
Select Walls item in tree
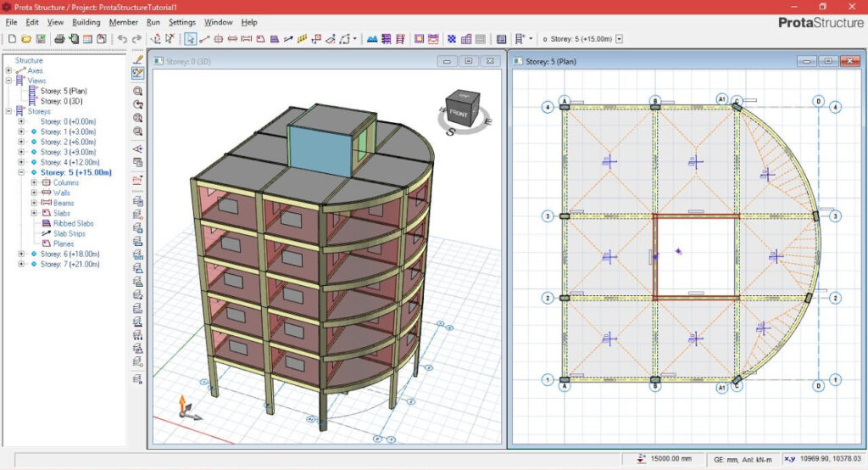click(x=61, y=193)
